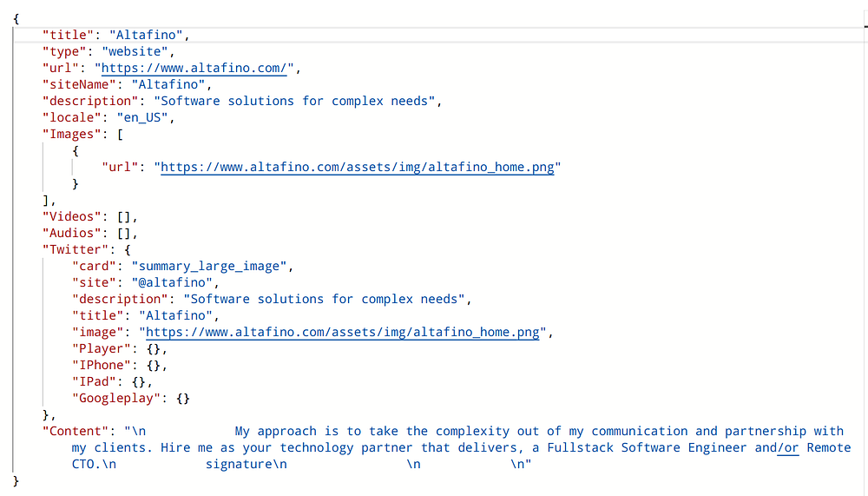This screenshot has height=496, width=868.
Task: Select the "Altafino" siteName value
Action: tap(168, 85)
